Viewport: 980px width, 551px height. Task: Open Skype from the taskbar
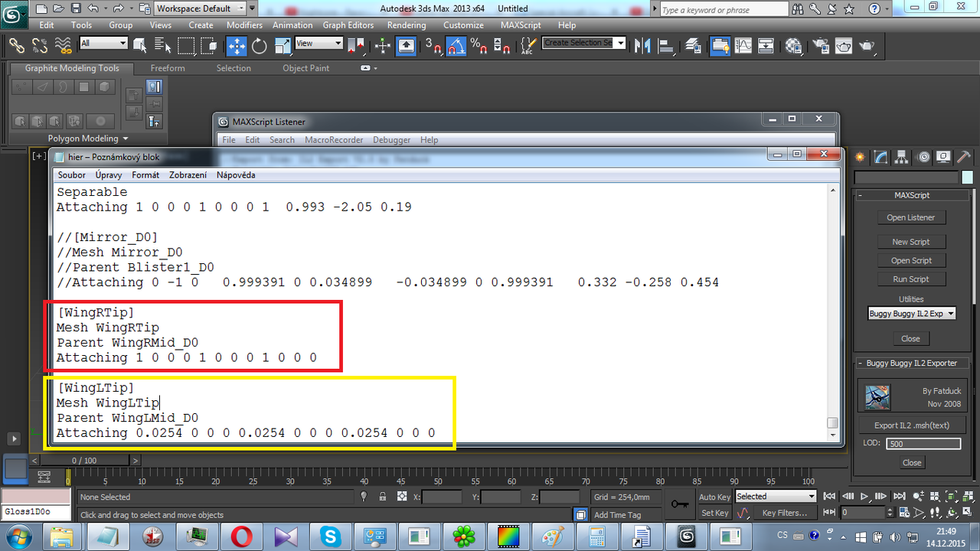331,536
